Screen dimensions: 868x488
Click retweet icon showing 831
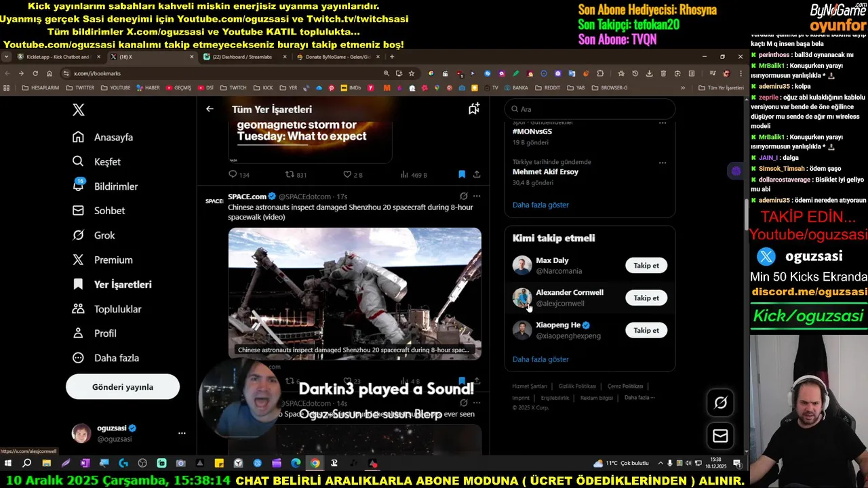(290, 174)
